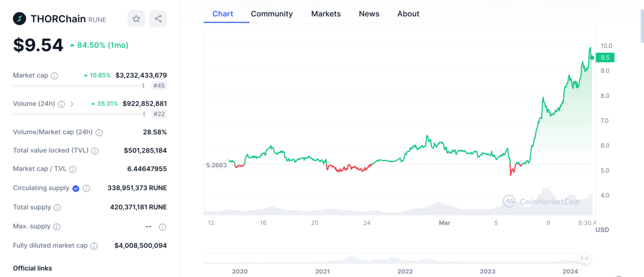Click info icon right of Max. supply value
644x277 pixels.
pos(163,227)
